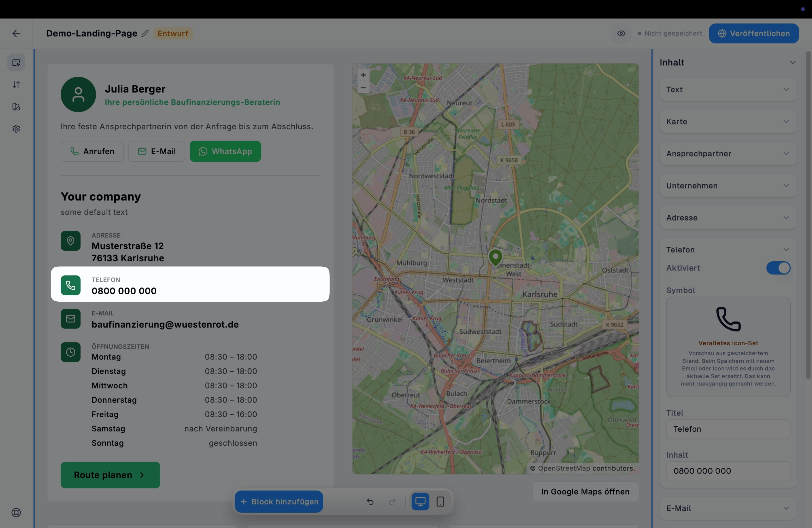Viewport: 812px width, 528px height.
Task: Click the address location pin icon
Action: (71, 241)
